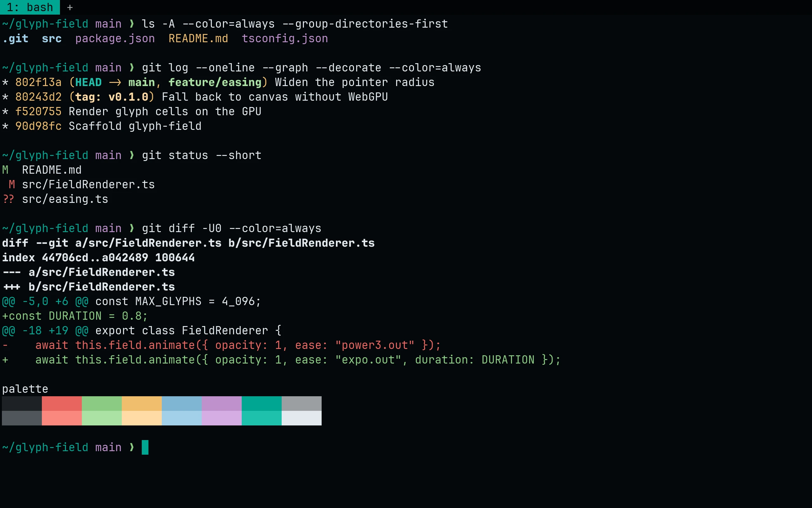Image resolution: width=812 pixels, height=508 pixels.
Task: Click the light green swatch in bottom row
Action: pyautogui.click(x=102, y=418)
